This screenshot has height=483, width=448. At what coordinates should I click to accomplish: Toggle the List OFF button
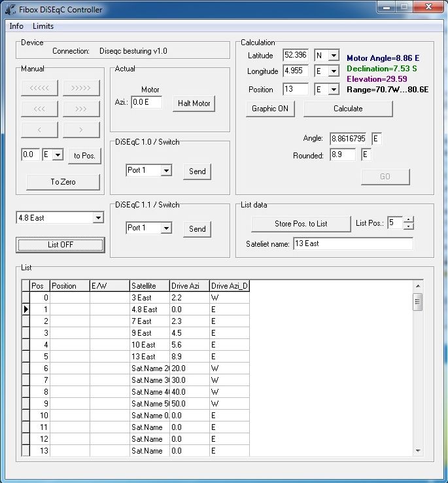tap(60, 245)
